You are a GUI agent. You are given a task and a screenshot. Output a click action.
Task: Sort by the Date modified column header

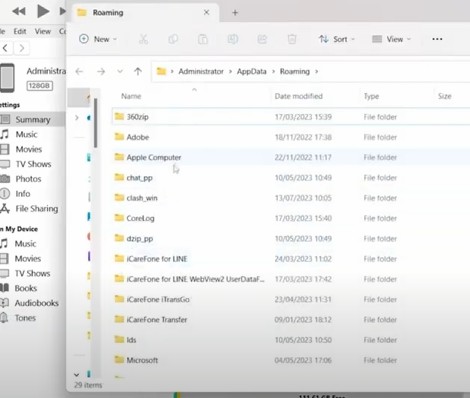tap(298, 96)
